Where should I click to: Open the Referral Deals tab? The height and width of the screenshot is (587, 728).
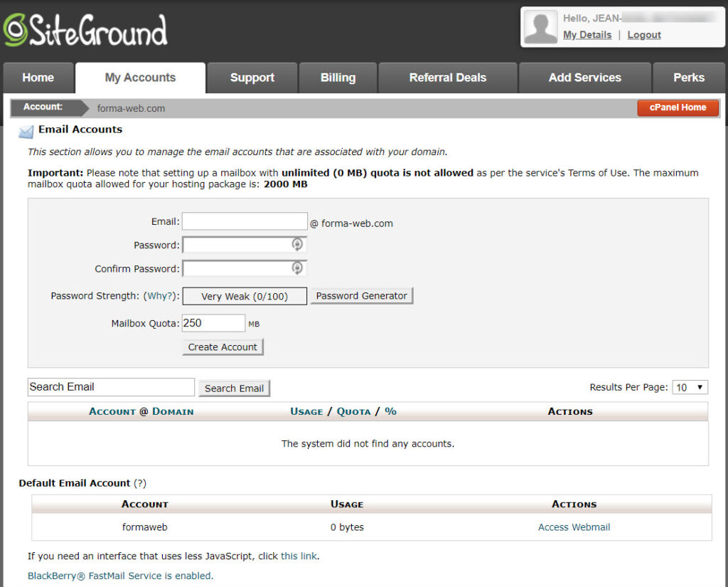(x=448, y=78)
